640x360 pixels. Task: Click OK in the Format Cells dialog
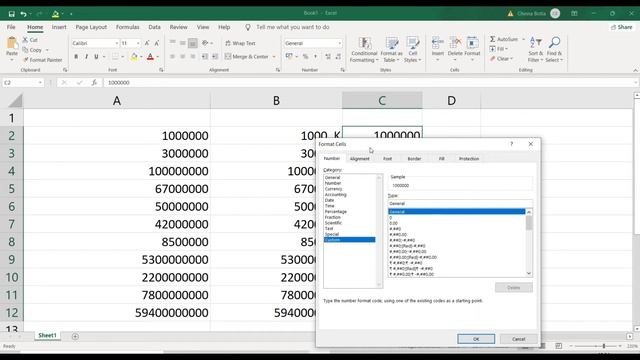(476, 339)
